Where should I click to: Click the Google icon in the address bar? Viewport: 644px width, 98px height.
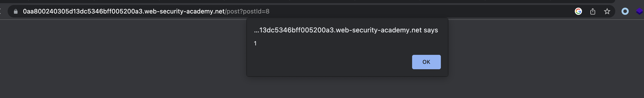pyautogui.click(x=578, y=11)
